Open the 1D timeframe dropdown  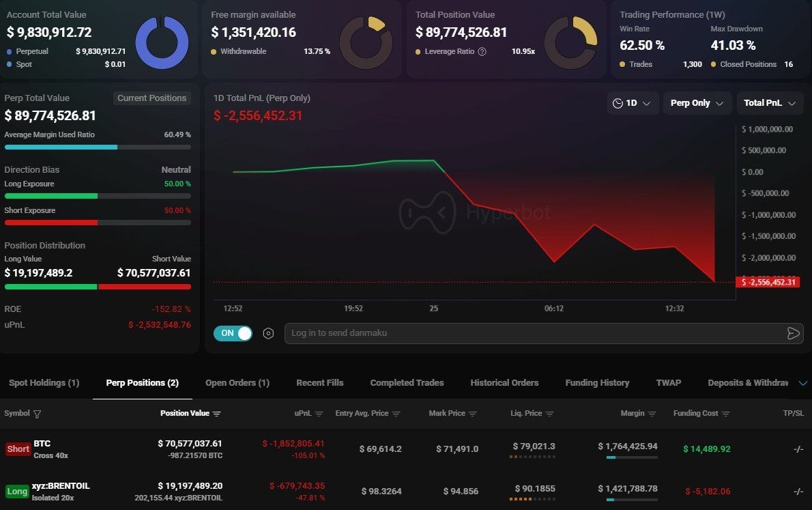(633, 103)
